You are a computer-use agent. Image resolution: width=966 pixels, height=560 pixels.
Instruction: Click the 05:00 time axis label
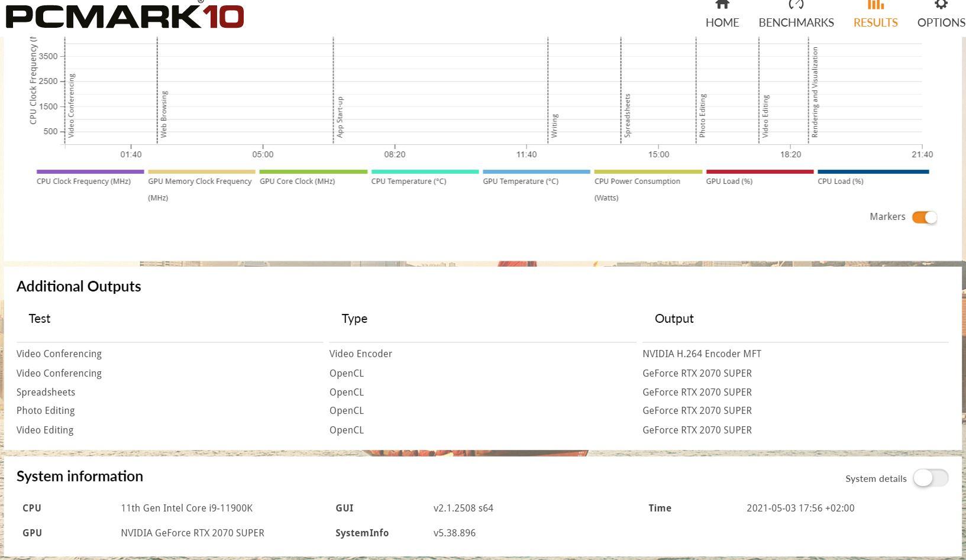coord(263,154)
